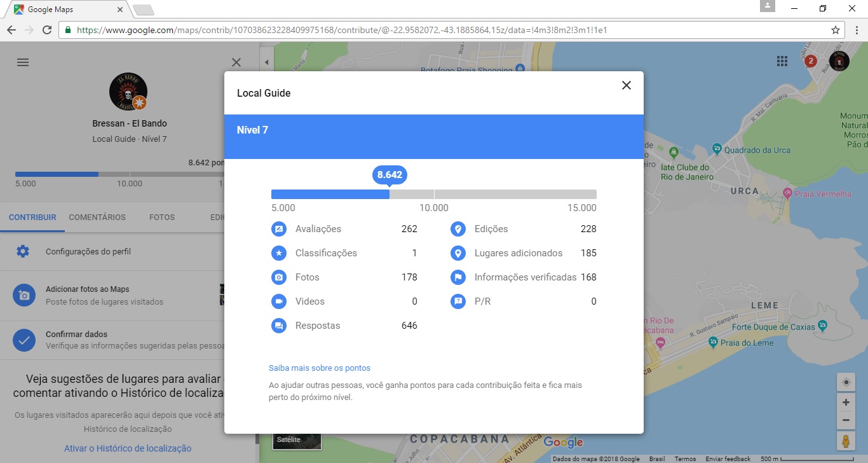Image resolution: width=868 pixels, height=463 pixels.
Task: Click Enviar feedback link
Action: click(x=728, y=459)
